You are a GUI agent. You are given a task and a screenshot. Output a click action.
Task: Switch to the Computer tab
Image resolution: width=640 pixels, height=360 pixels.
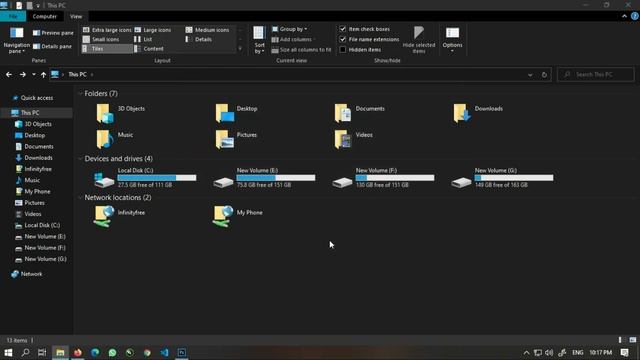click(x=44, y=16)
